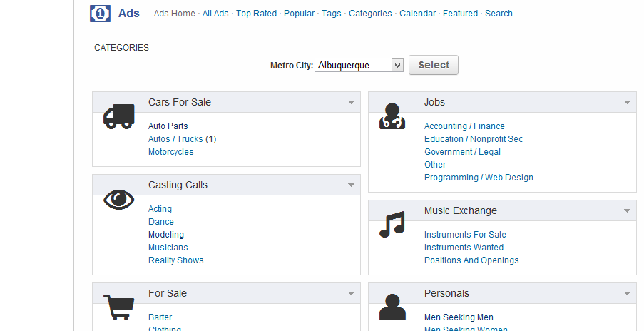Open the Search menu item
This screenshot has width=644, height=331.
coord(499,14)
